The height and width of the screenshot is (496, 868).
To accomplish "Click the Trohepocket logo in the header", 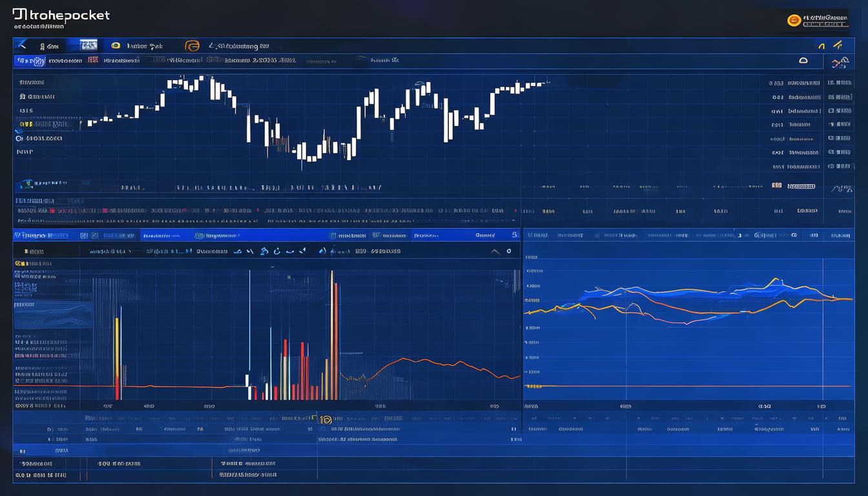I will pos(61,16).
